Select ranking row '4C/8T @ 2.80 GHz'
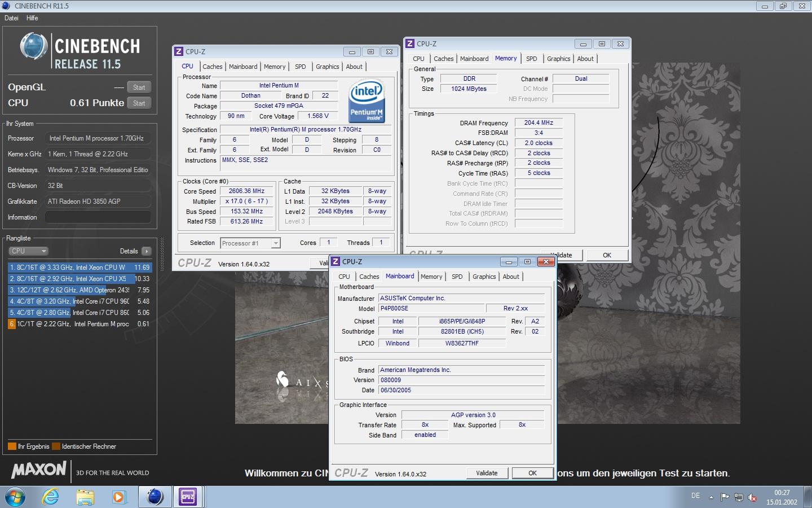The height and width of the screenshot is (508, 812). pyautogui.click(x=80, y=313)
